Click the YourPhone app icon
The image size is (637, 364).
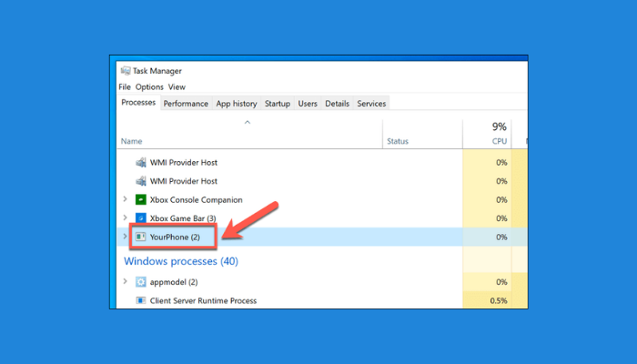point(141,237)
